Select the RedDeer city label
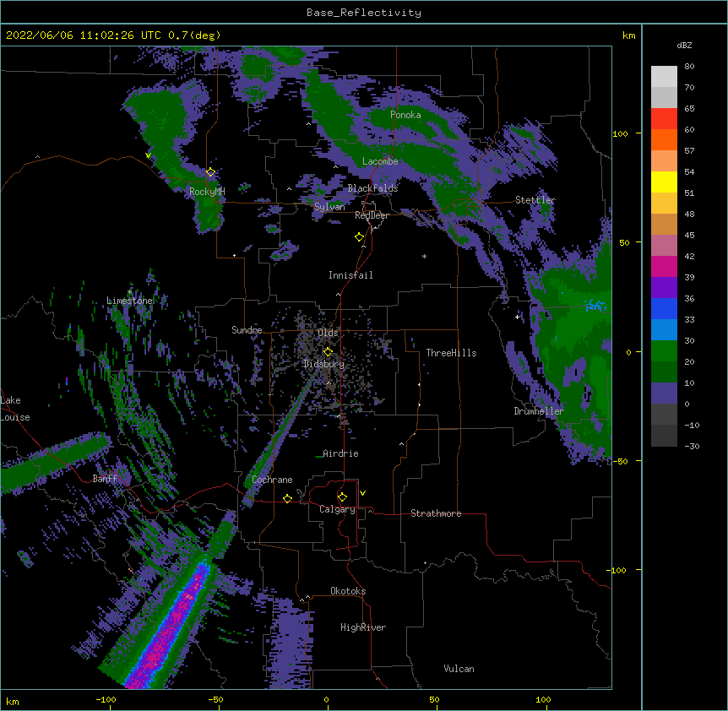This screenshot has height=711, width=728. coord(372,215)
